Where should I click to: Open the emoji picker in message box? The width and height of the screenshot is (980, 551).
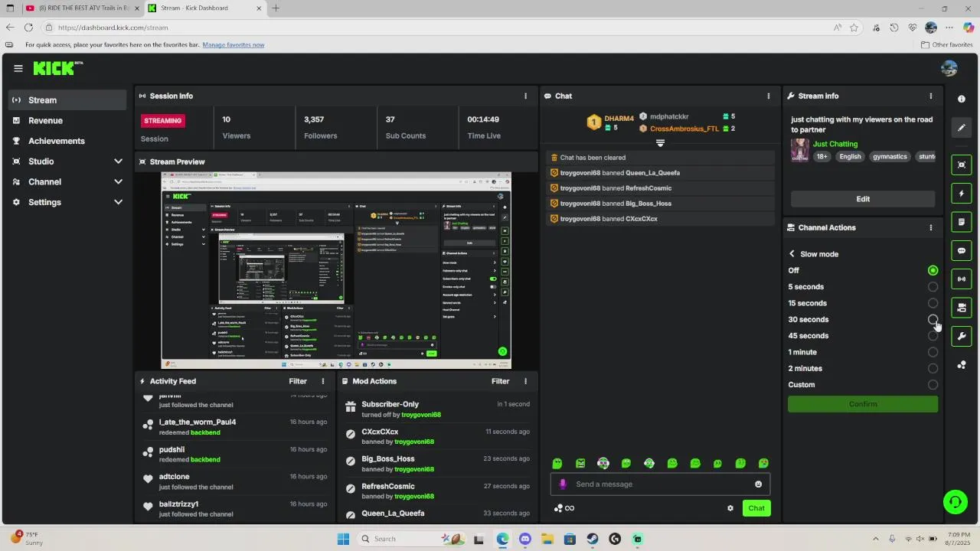(759, 484)
